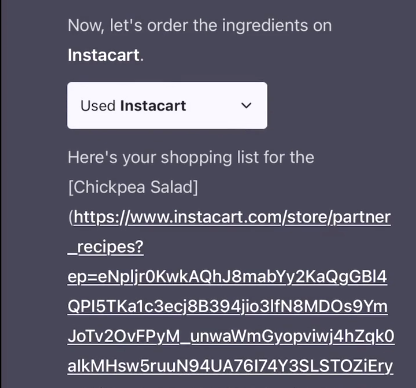The image size is (416, 388).
Task: Click link line starting with JoTv2OvFPyM
Action: tap(231, 336)
